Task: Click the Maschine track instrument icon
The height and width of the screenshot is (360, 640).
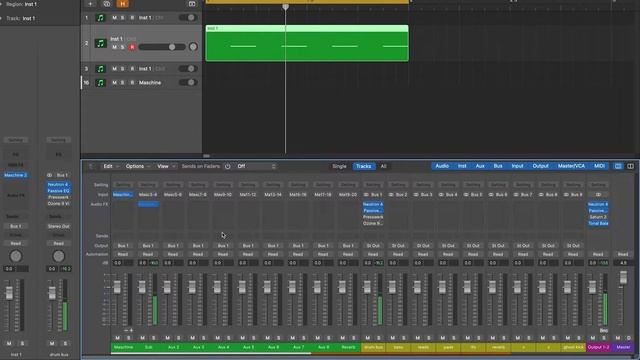Action: click(100, 82)
